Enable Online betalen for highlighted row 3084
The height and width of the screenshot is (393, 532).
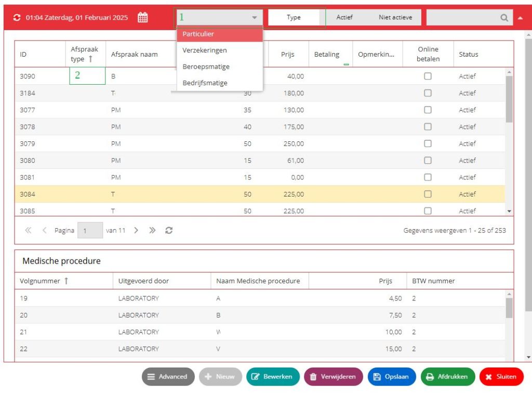tap(428, 194)
